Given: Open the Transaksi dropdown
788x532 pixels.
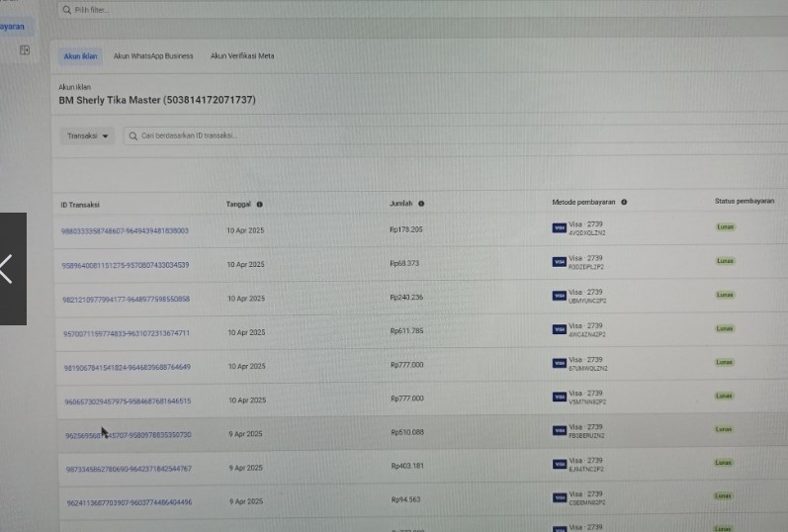Looking at the screenshot, I should [87, 135].
